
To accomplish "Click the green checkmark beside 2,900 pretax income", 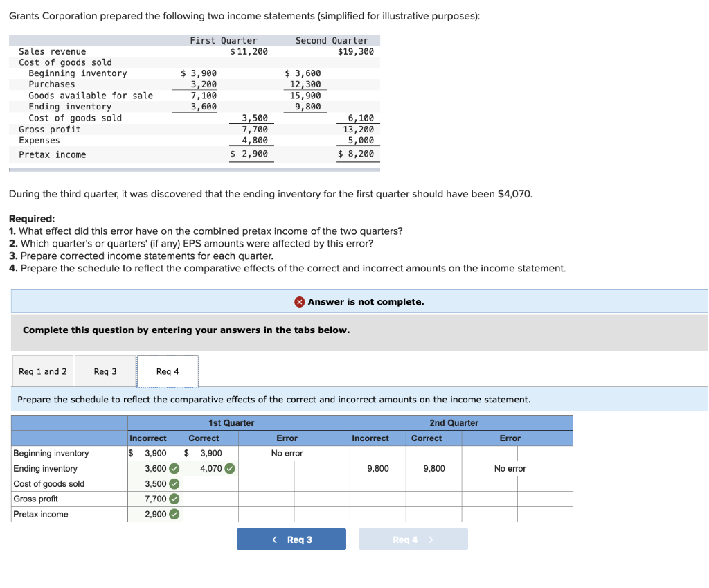I will pos(173,514).
